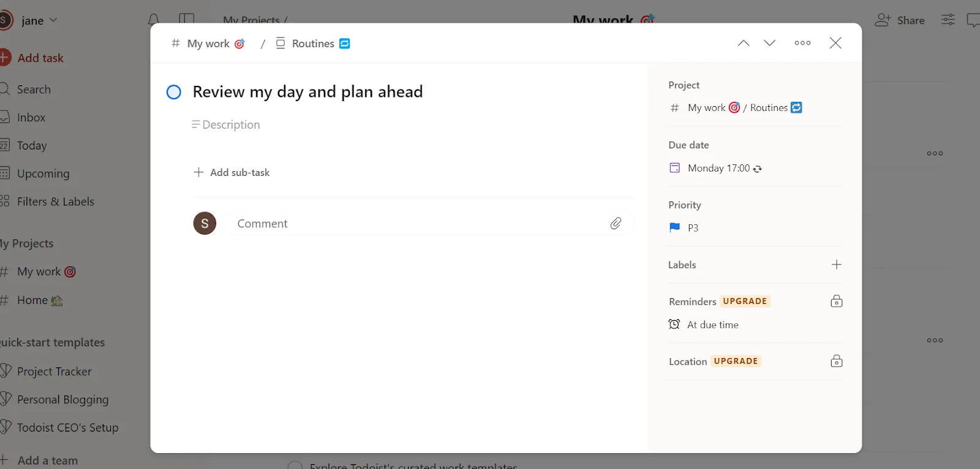Click Reminders UPGRADE badge
Viewport: 980px width, 469px height.
coord(745,301)
